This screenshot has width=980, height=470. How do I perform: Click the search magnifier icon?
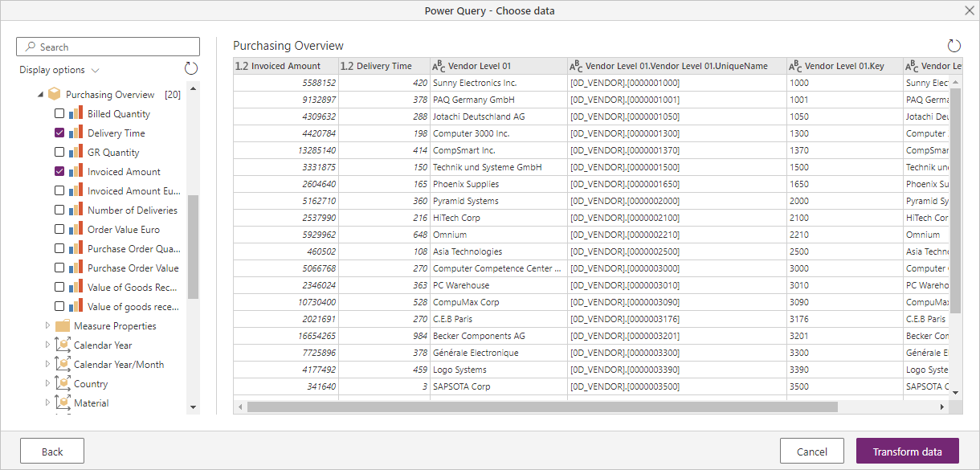pyautogui.click(x=31, y=46)
